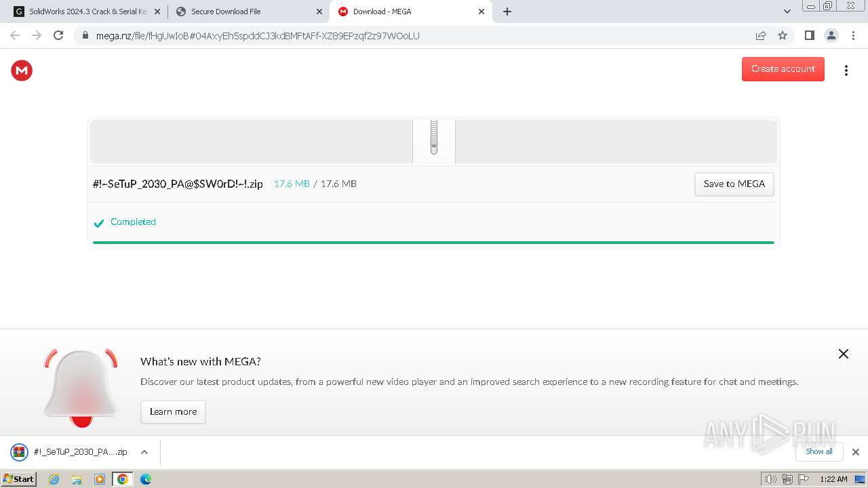Viewport: 868px width, 488px height.
Task: Dismiss the What's new with MEGA banner
Action: [843, 354]
